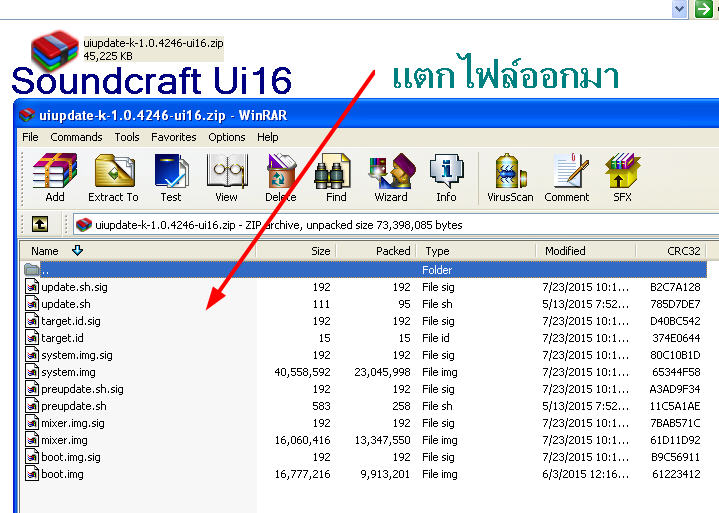The image size is (719, 513).
Task: Select the update.sh file
Action: (365, 304)
